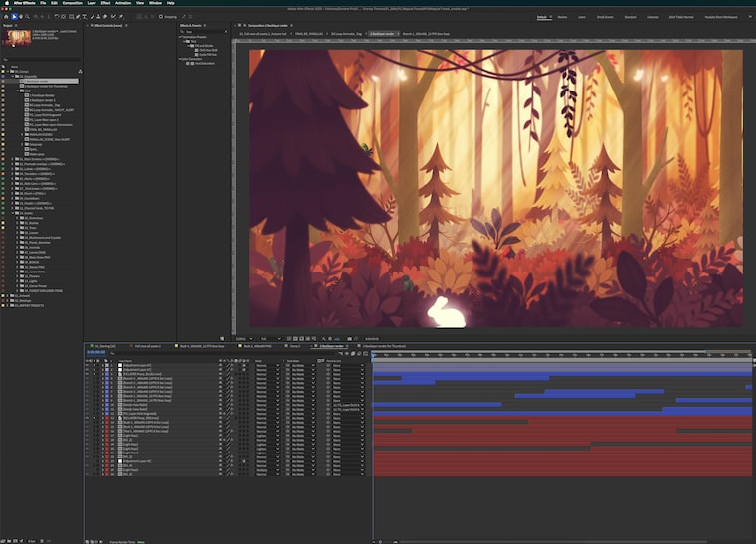Switch to the Libraries workspace

pyautogui.click(x=653, y=17)
